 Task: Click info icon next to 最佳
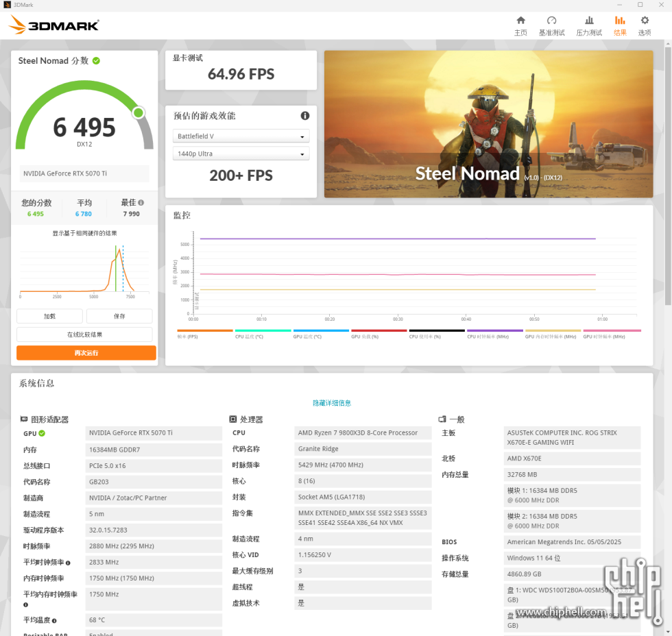pyautogui.click(x=141, y=203)
